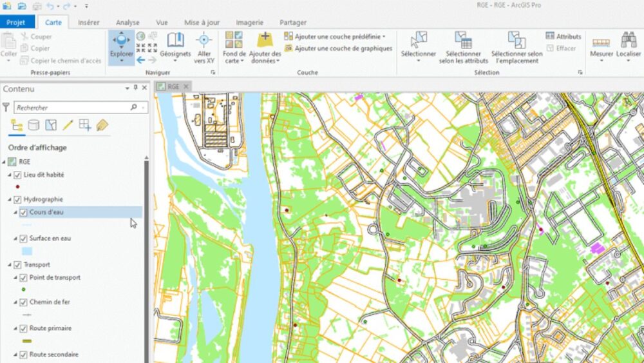Image resolution: width=644 pixels, height=363 pixels.
Task: Click Ajouter des données icon
Action: pyautogui.click(x=265, y=40)
